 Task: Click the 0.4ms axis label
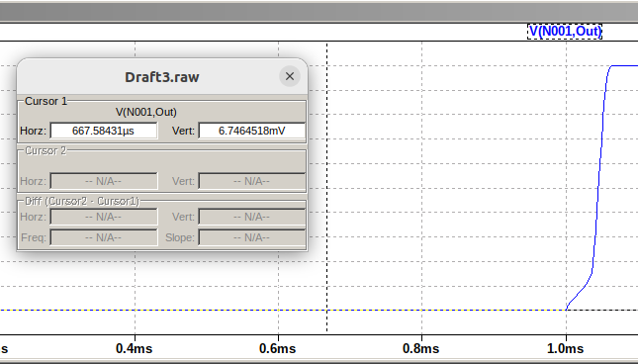pyautogui.click(x=135, y=348)
